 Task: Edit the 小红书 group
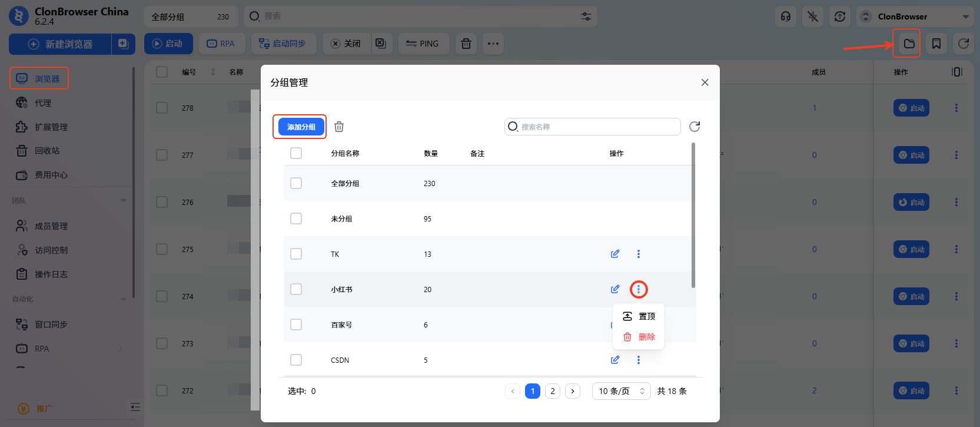[x=615, y=289]
